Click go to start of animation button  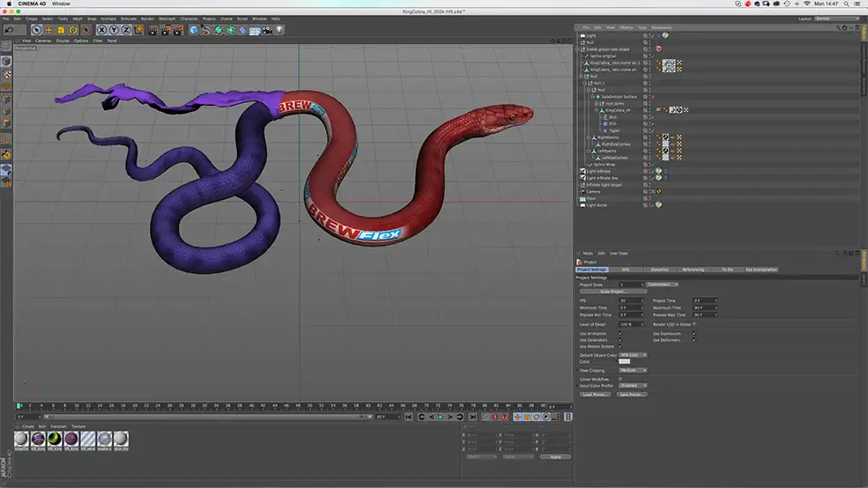pos(409,418)
